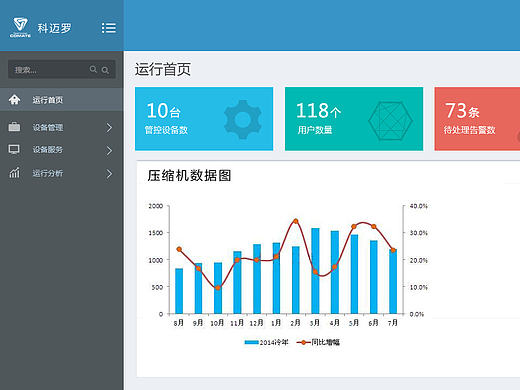Expand the 设备服务 chevron arrow
Image resolution: width=520 pixels, height=390 pixels.
click(109, 151)
